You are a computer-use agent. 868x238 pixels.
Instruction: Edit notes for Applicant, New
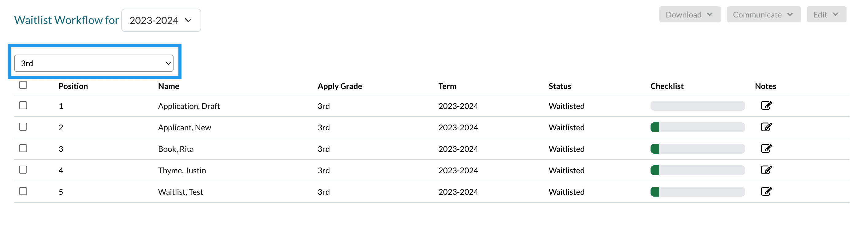766,127
